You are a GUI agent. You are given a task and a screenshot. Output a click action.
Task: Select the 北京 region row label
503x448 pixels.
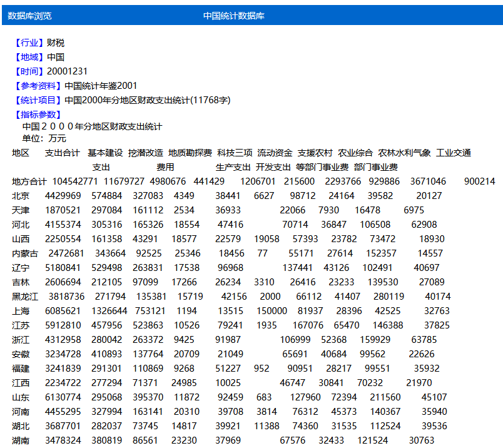click(19, 195)
